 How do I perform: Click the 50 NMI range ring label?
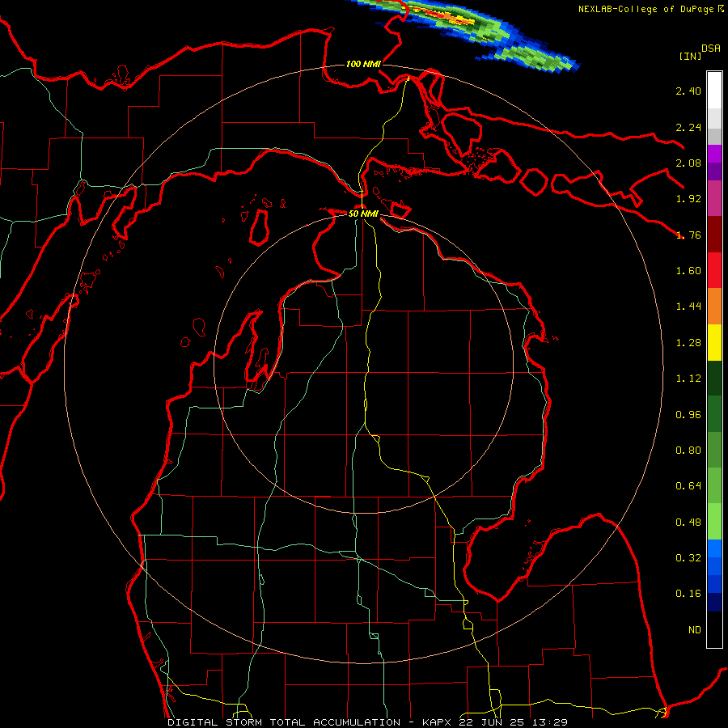363,214
